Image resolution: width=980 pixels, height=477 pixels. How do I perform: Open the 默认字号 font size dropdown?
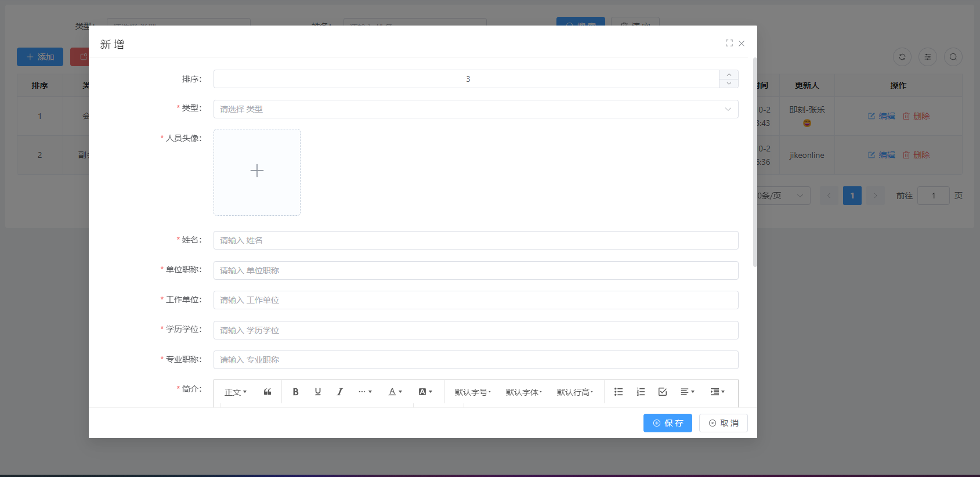coord(472,392)
